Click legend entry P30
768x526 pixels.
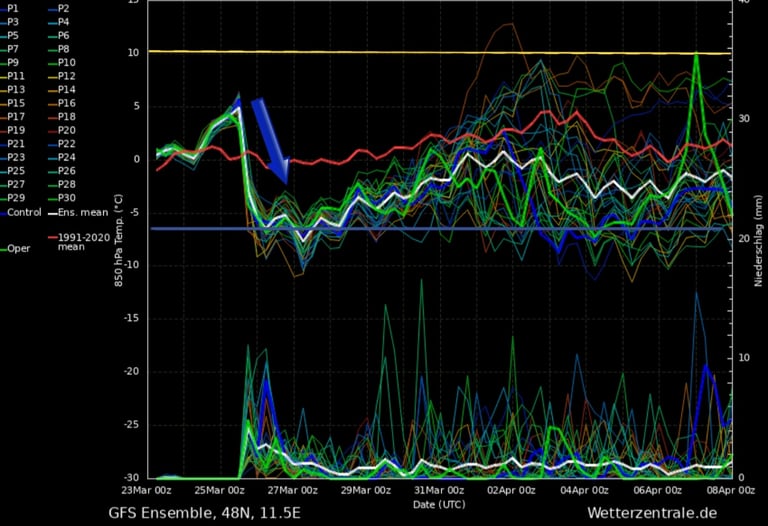[x=67, y=198]
